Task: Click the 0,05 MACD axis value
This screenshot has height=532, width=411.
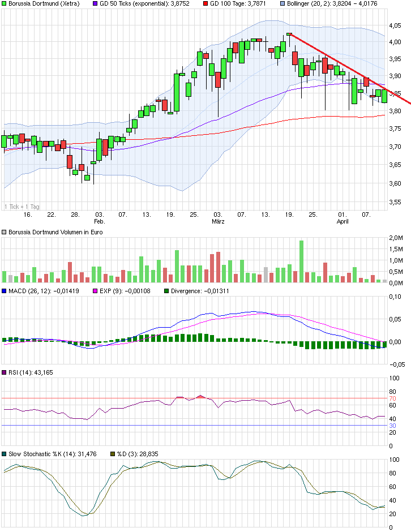Action: point(395,319)
